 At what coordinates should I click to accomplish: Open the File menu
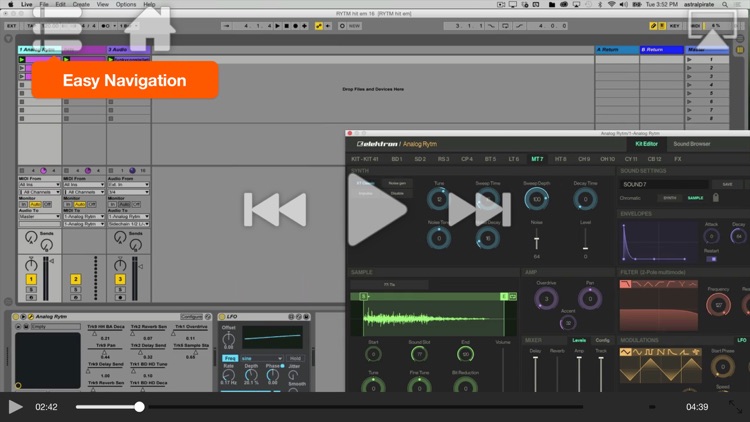(44, 4)
